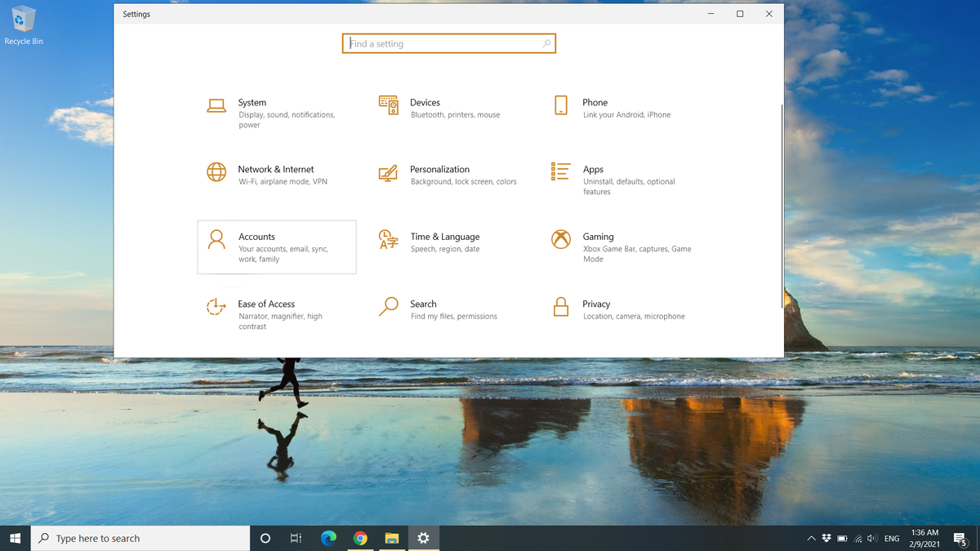Launch Google Chrome from the taskbar
Screen dimensions: 980x551
pos(360,538)
